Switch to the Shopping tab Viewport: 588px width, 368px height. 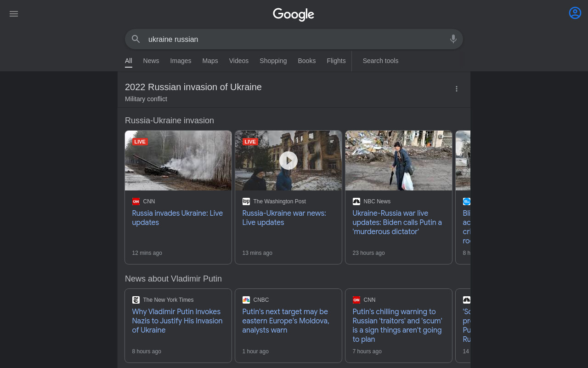[273, 61]
